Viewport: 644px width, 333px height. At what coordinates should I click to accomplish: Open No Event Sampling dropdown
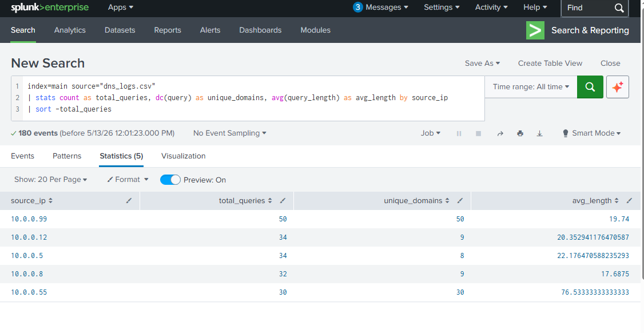point(229,133)
